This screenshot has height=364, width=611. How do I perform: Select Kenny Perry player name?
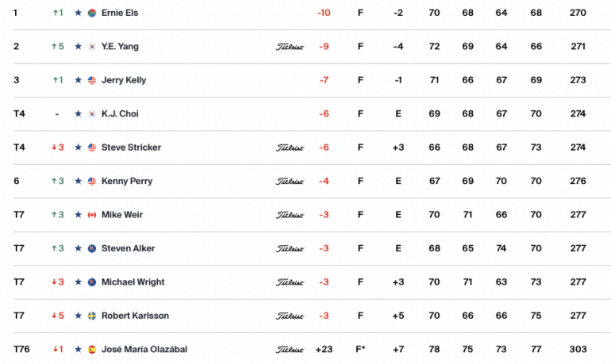coord(127,181)
